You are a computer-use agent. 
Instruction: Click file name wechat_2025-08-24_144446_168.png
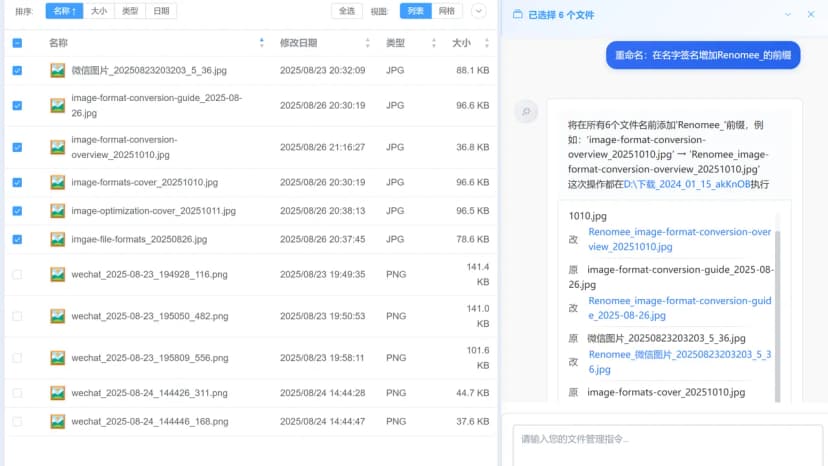click(150, 422)
